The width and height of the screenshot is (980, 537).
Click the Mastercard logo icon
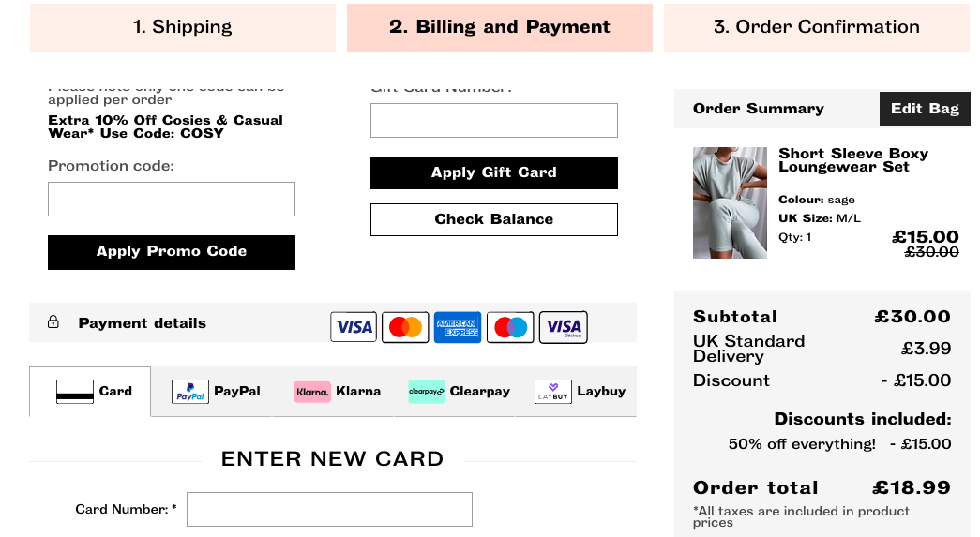(x=406, y=326)
